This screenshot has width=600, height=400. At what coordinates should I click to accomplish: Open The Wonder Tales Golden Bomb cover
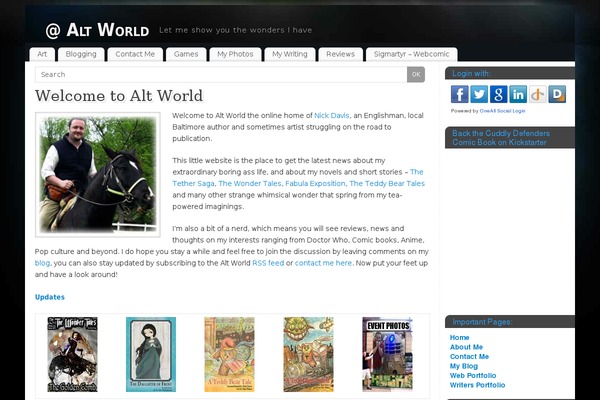(72, 354)
